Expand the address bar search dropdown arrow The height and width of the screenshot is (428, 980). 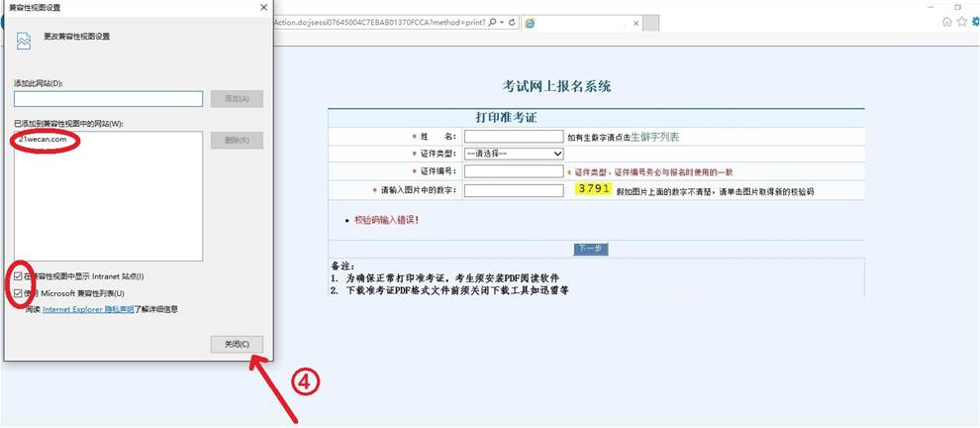pos(502,22)
